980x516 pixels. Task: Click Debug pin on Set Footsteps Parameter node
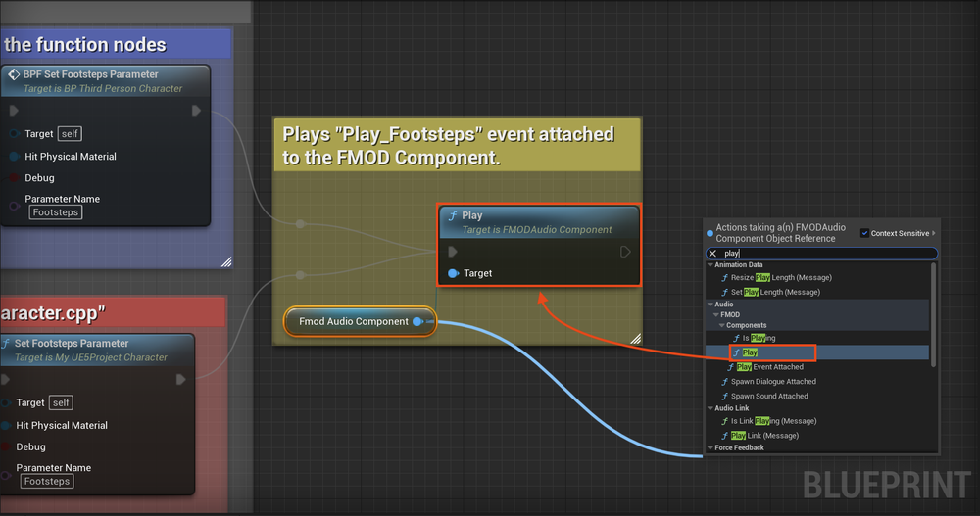click(6, 446)
